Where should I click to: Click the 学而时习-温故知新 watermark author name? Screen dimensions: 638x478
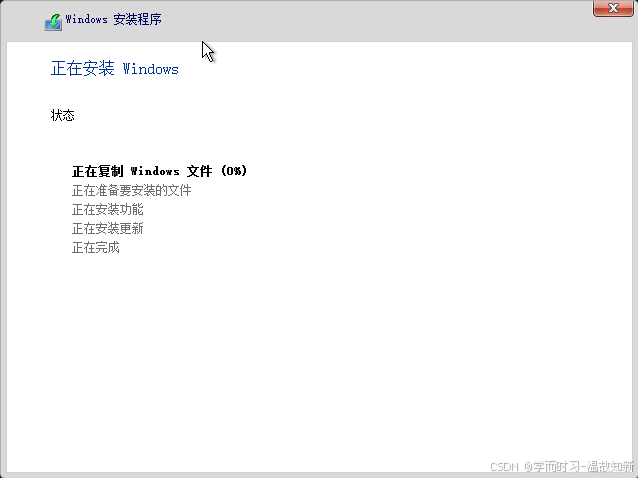[x=583, y=466]
